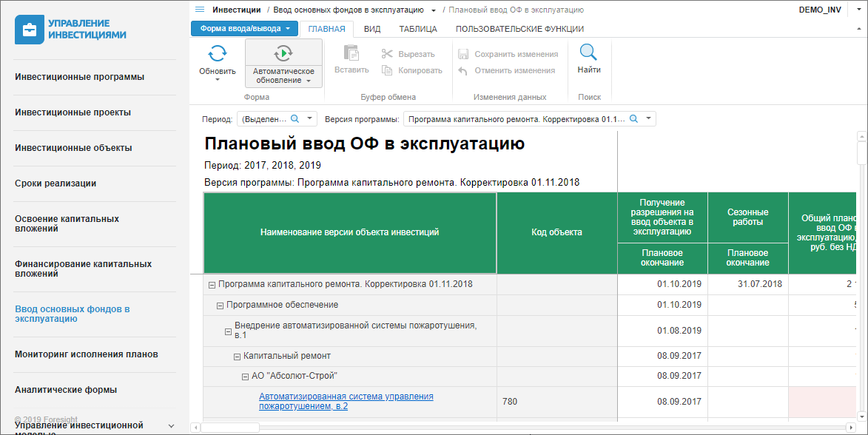Click Отменить изменения undo icon
This screenshot has width=868, height=435.
pos(463,70)
